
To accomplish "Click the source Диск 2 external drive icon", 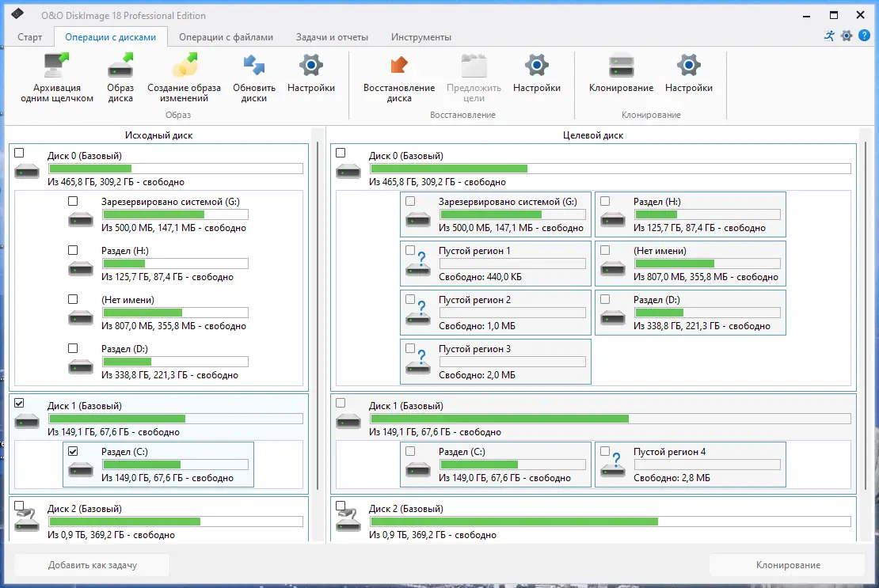I will point(27,518).
